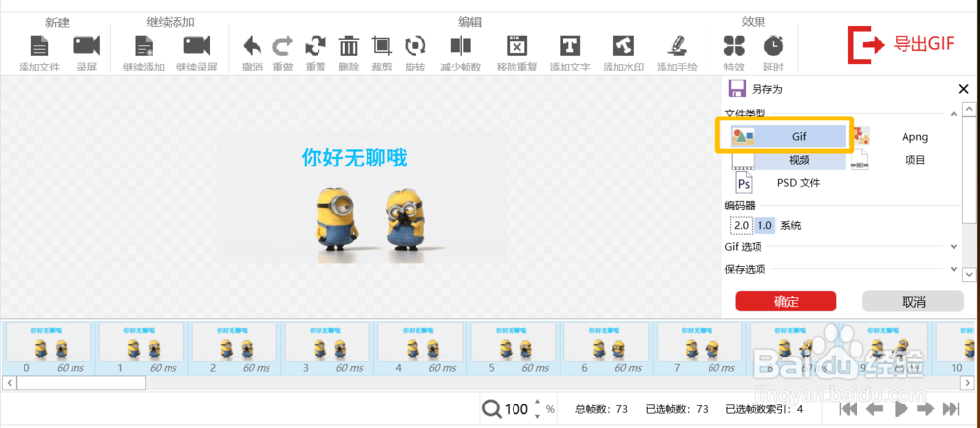Click the 重置 reset icon
This screenshot has width=980, height=428.
tap(316, 46)
